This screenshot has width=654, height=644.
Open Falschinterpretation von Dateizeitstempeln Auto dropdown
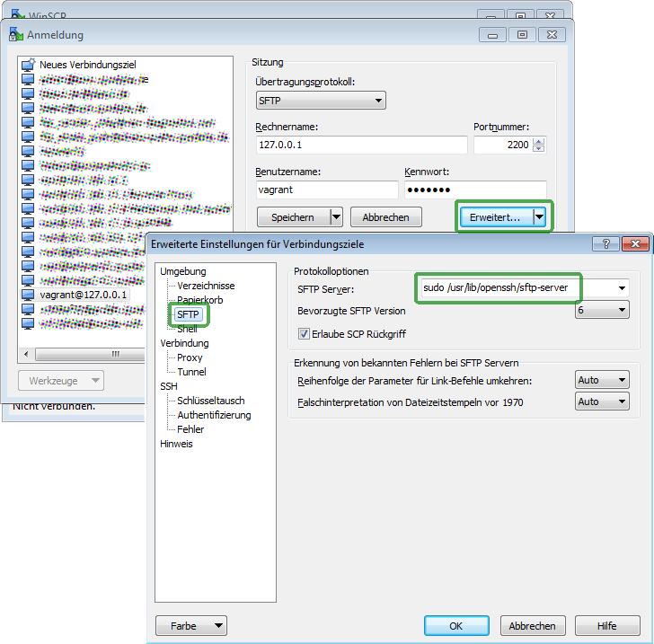coord(602,401)
